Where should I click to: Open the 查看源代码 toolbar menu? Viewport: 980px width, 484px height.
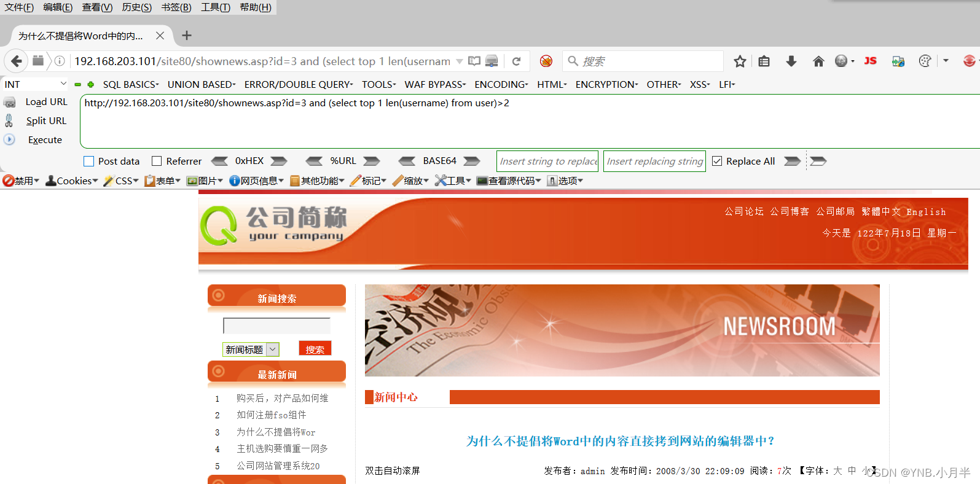[x=509, y=181]
